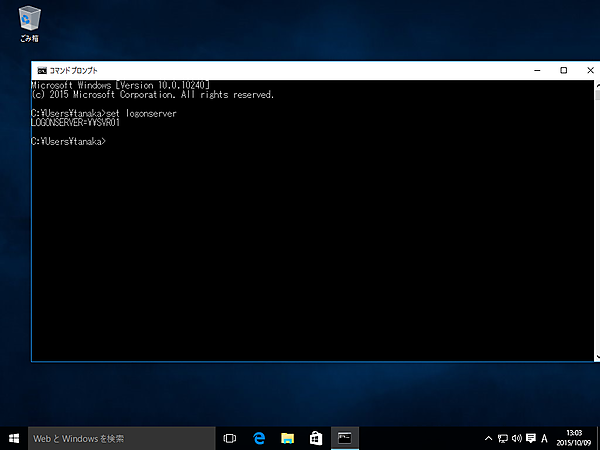
Task: Open File Explorer from the taskbar
Action: [x=287, y=438]
